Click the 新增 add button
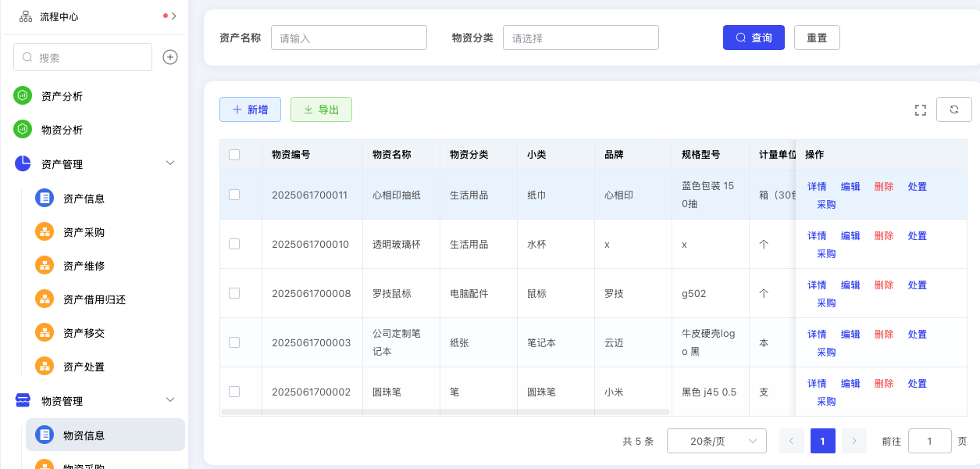 pyautogui.click(x=250, y=109)
